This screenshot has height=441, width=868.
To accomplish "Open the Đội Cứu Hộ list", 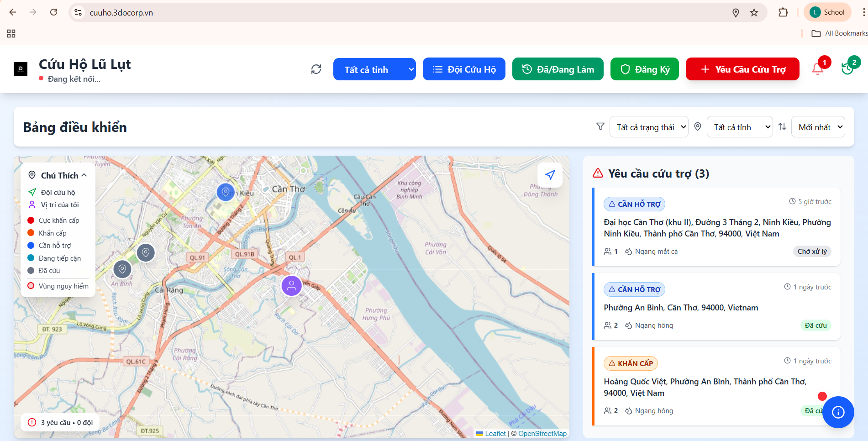I will tap(464, 69).
